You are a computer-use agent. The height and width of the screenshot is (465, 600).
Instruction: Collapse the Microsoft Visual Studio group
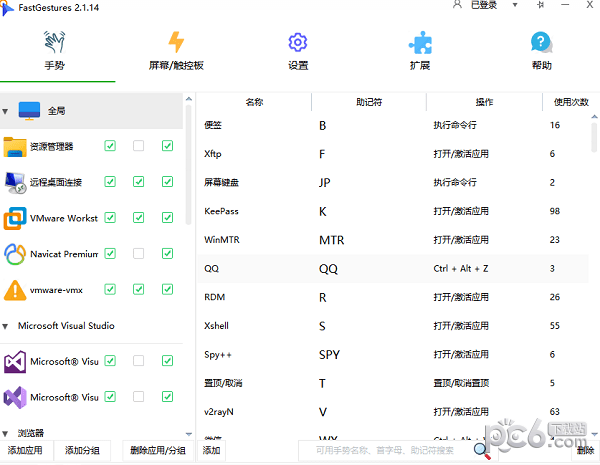[x=5, y=326]
